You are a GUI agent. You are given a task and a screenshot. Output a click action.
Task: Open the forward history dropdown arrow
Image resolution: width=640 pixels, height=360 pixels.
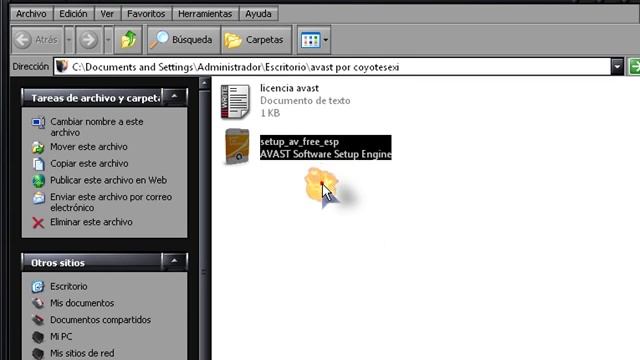coord(108,40)
